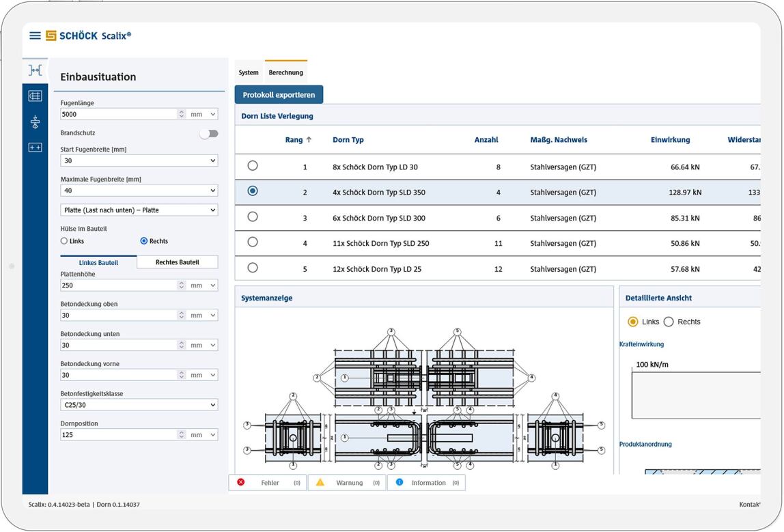
Task: Select Links for Hülse im Bauteil
Action: point(64,241)
